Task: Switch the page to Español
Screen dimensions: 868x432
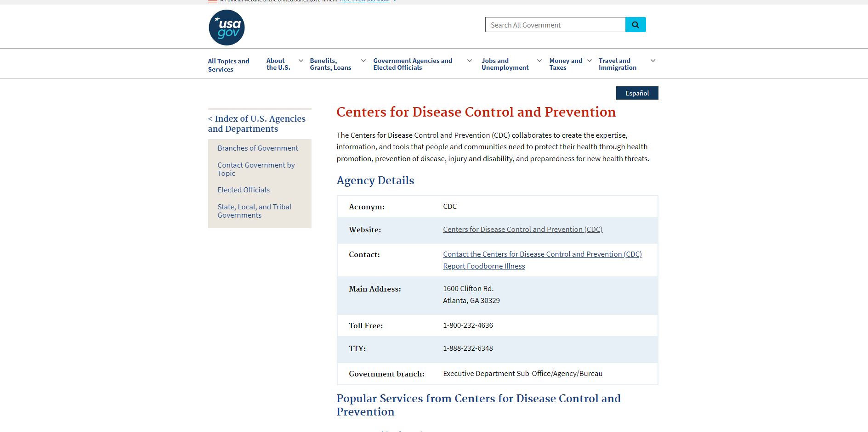Action: pos(637,93)
